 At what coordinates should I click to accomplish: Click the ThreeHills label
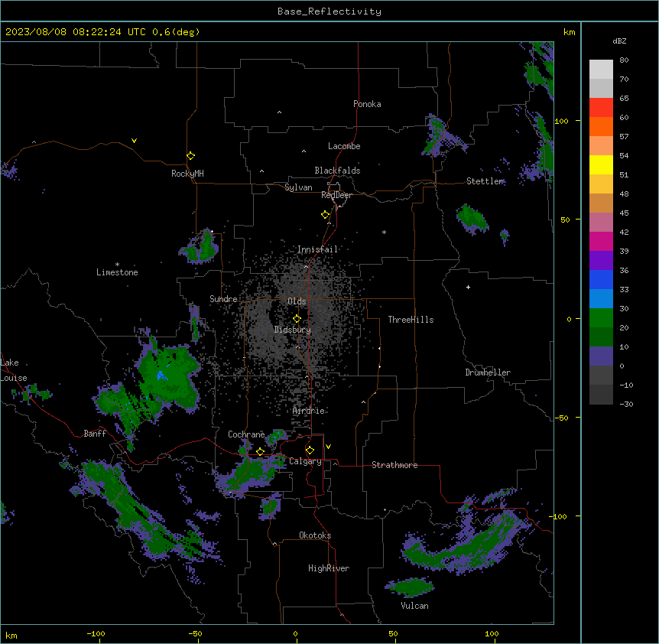(411, 320)
